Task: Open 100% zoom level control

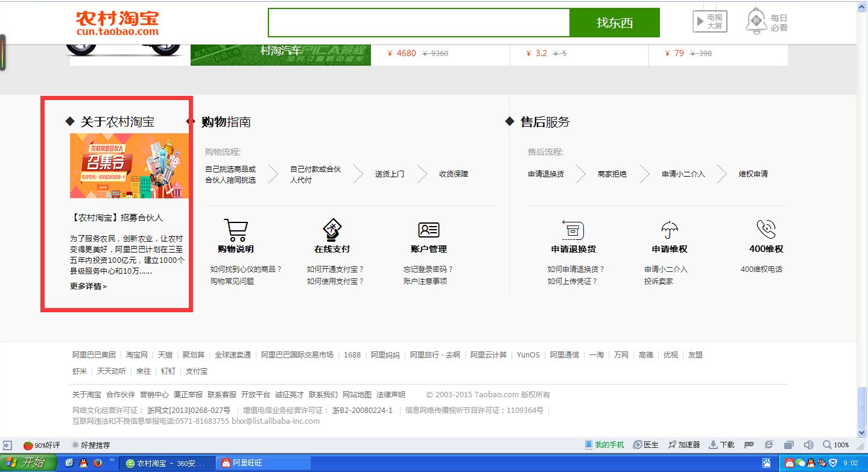Action: tap(836, 445)
